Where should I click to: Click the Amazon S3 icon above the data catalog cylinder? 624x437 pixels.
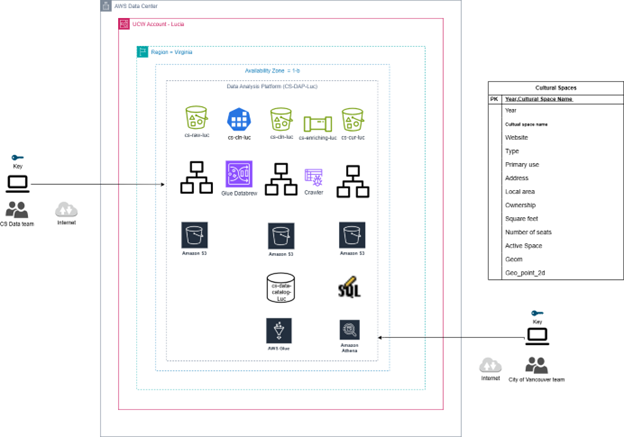(x=281, y=236)
